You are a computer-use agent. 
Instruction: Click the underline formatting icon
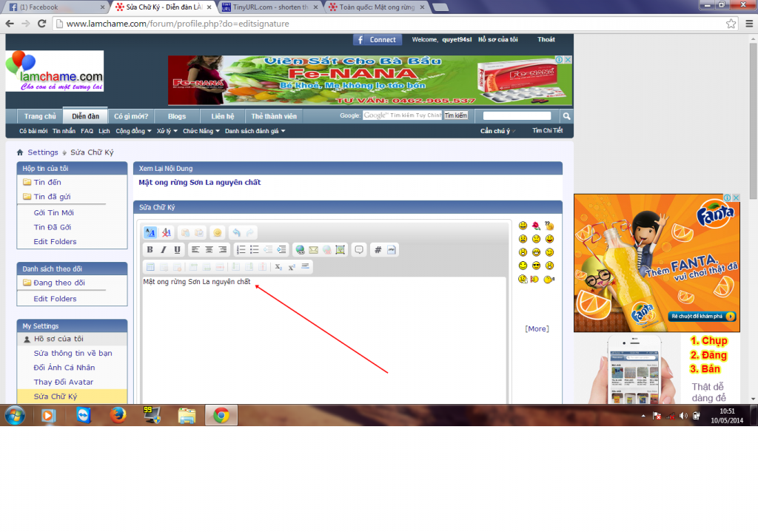[x=177, y=250]
